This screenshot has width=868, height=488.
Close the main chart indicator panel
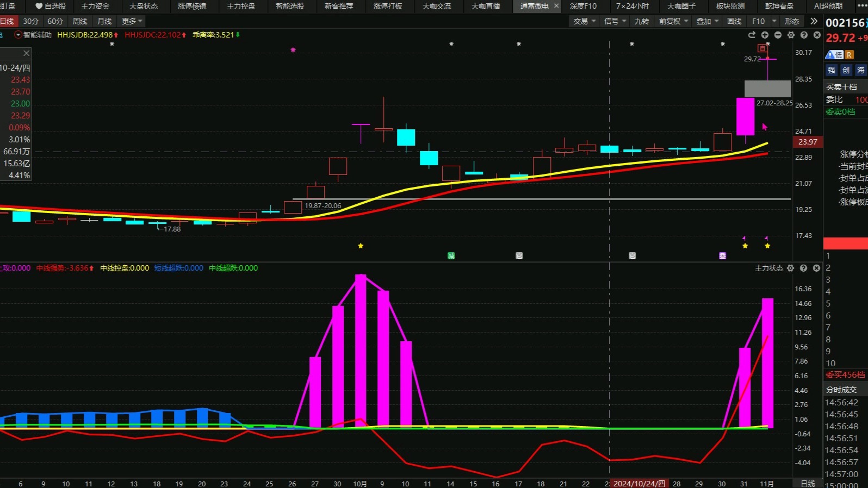pyautogui.click(x=817, y=35)
